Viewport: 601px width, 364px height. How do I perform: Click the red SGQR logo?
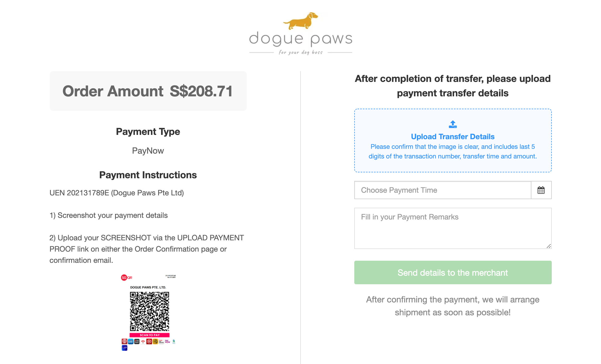(127, 278)
